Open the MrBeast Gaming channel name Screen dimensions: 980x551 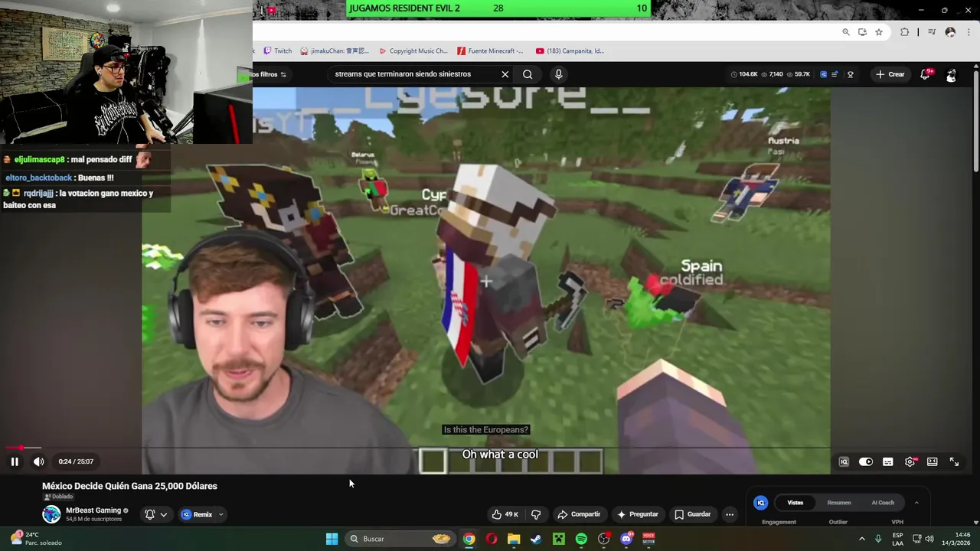tap(93, 510)
